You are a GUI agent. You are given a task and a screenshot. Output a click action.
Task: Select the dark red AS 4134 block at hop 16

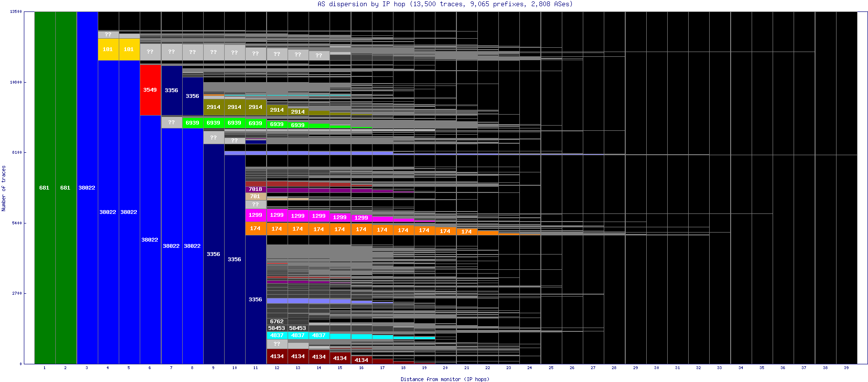coord(362,360)
